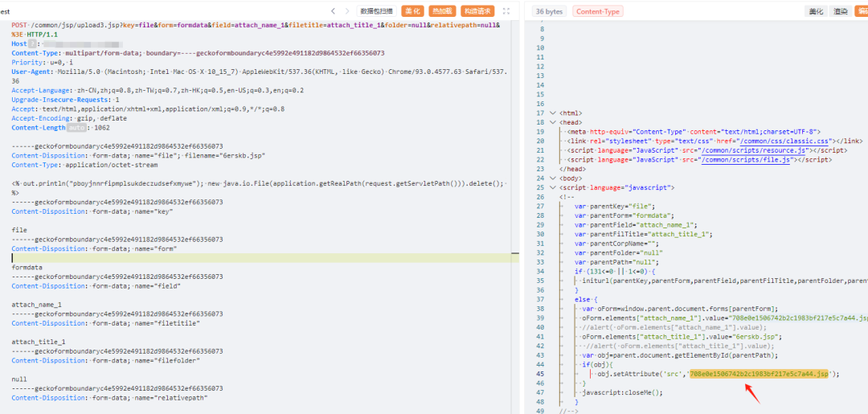Image resolution: width=868 pixels, height=414 pixels.
Task: Click the 构造请求 button
Action: [477, 10]
